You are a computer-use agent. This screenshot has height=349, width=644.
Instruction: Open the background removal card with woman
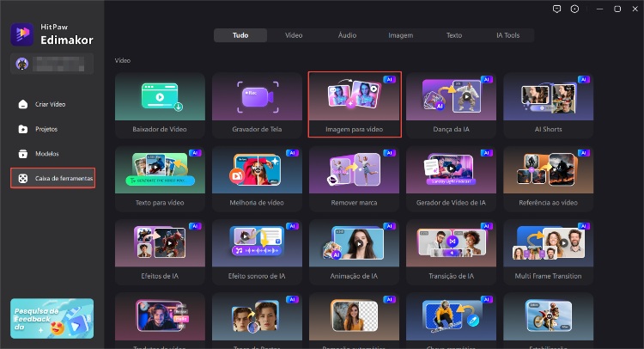354,321
